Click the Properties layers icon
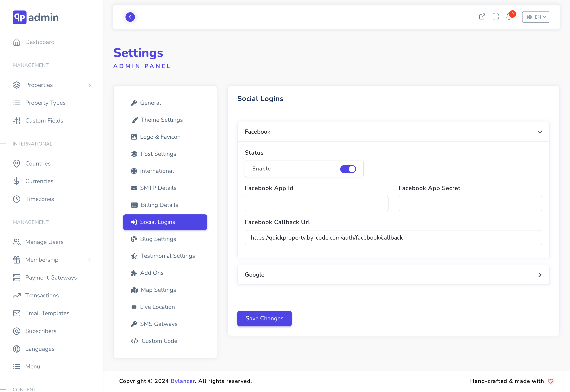 16,85
